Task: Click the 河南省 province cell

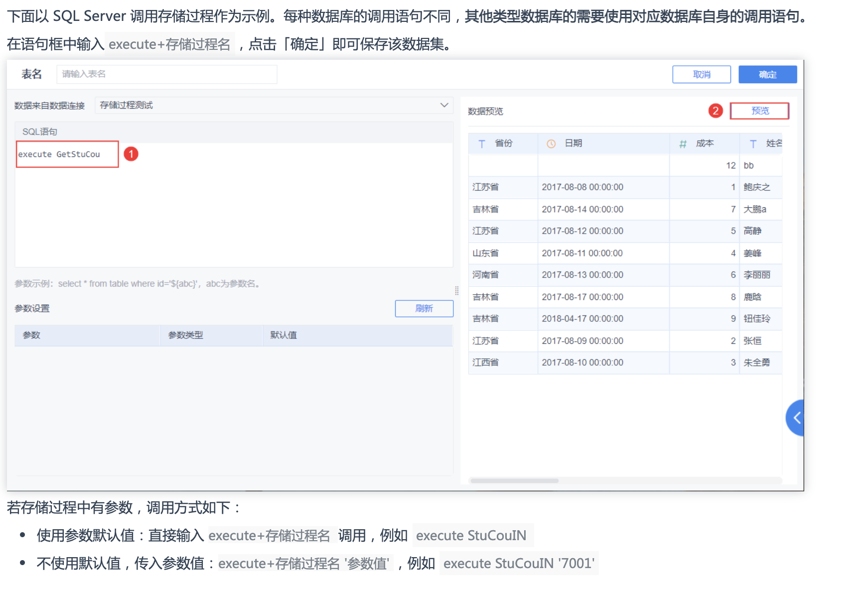Action: (x=503, y=275)
